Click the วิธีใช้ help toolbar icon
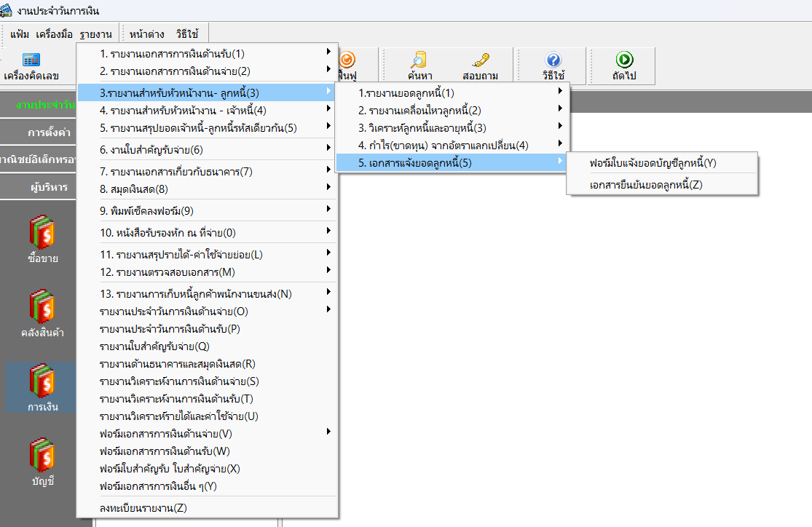This screenshot has height=527, width=812. pos(553,66)
